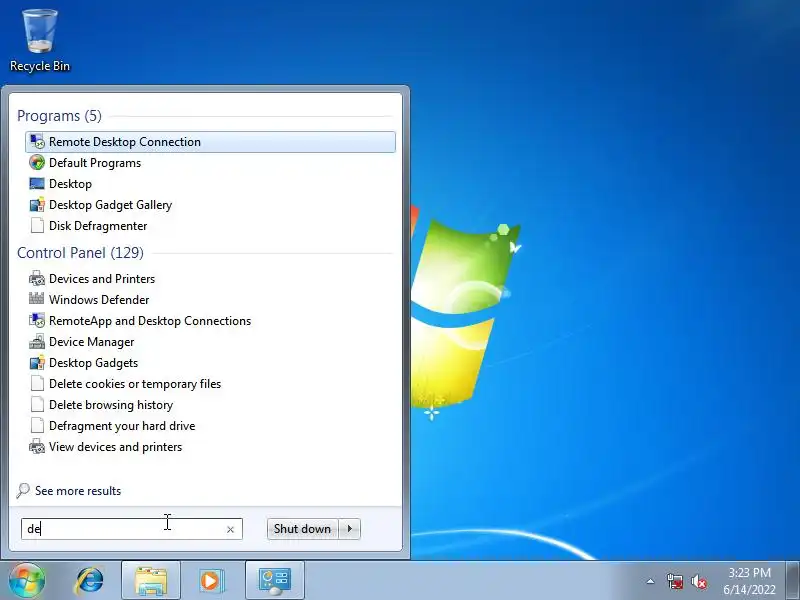Select Remote Desktop Connection result text

click(x=125, y=142)
